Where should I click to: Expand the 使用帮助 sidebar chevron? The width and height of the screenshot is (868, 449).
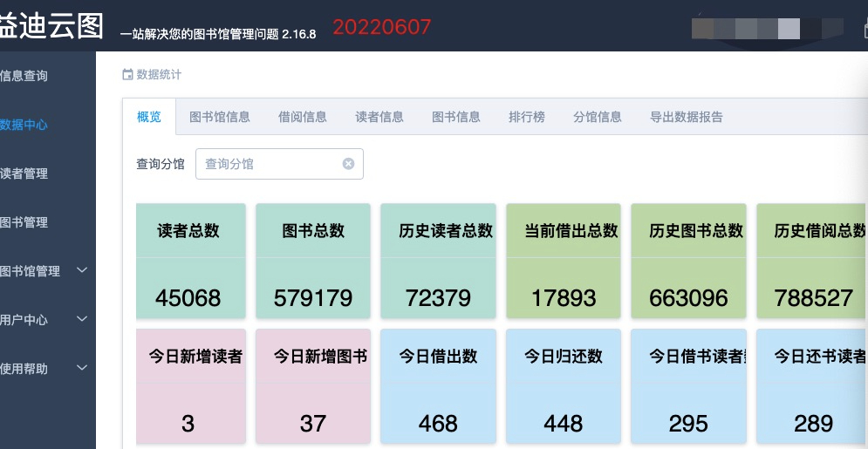pos(82,368)
